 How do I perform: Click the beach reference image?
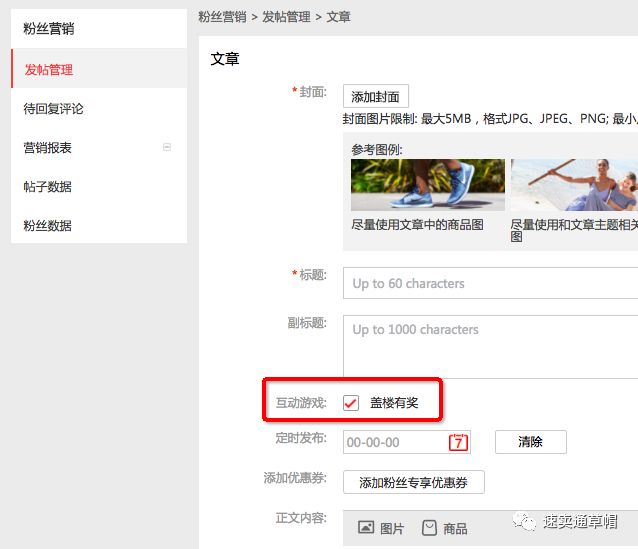574,184
